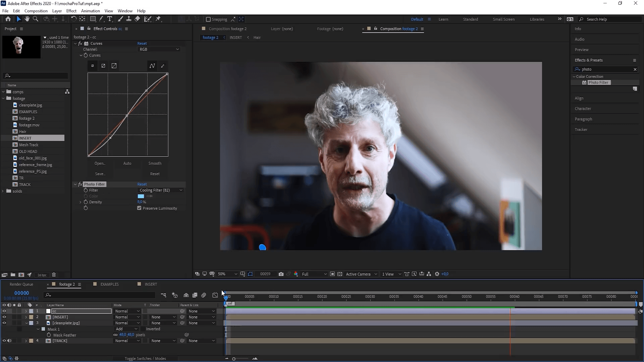Click the Photo Filter Color swatch
Image resolution: width=644 pixels, height=362 pixels.
coord(141,196)
